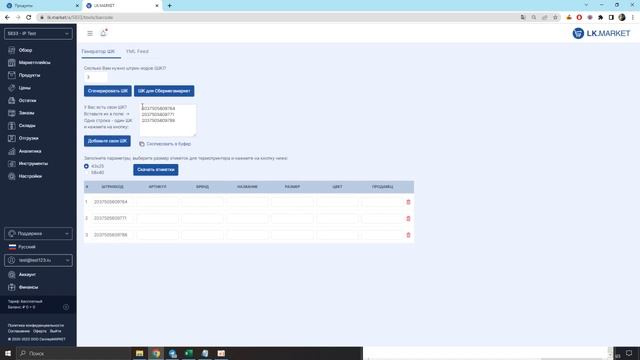Viewport: 640px width, 360px height.
Task: Click the Бренд field in row 2
Action: pyautogui.click(x=202, y=218)
